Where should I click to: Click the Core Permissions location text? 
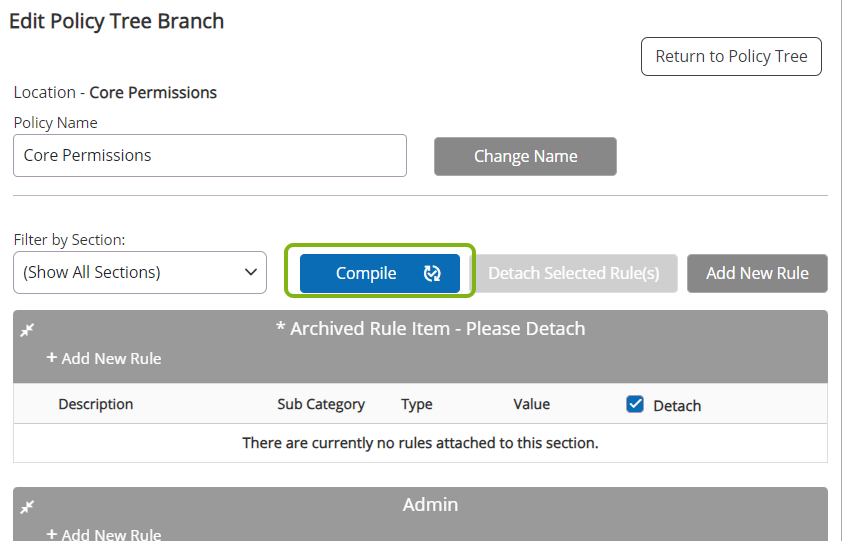click(153, 92)
